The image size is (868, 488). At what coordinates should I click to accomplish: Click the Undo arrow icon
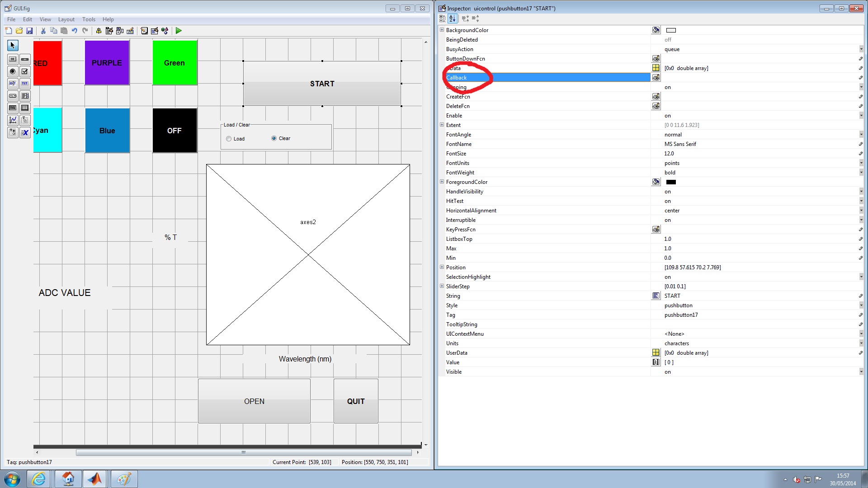click(x=75, y=31)
